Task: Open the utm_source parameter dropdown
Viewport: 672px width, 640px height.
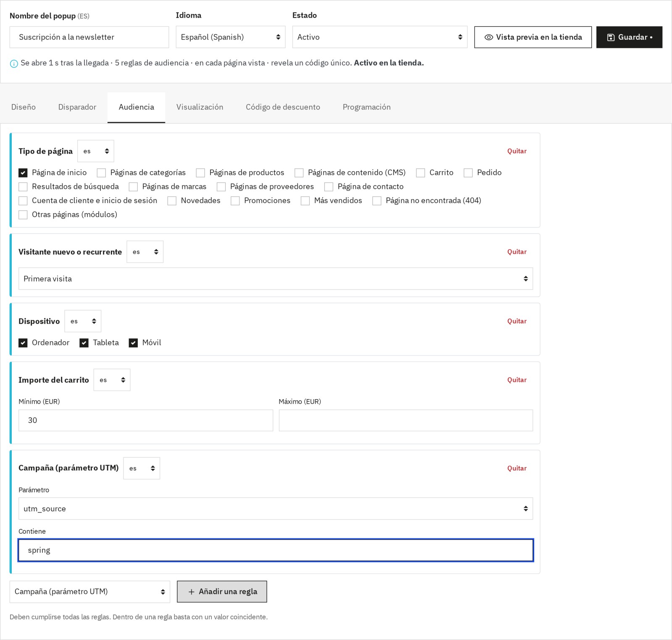Action: pos(276,509)
